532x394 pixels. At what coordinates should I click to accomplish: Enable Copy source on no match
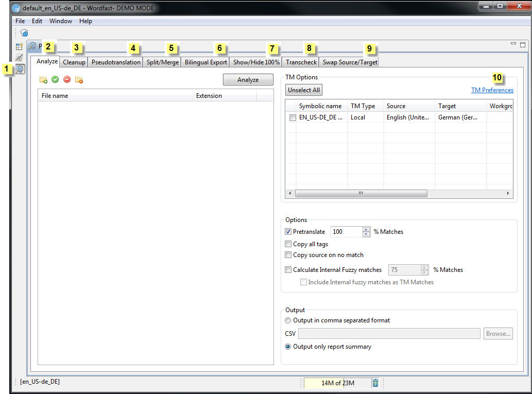(x=288, y=255)
